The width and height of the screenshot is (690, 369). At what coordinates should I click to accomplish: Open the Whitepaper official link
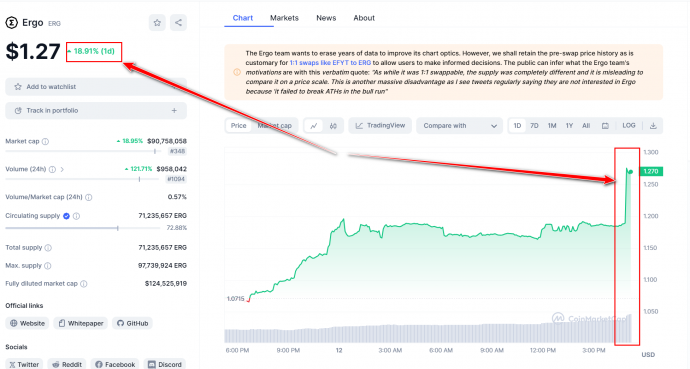(81, 323)
